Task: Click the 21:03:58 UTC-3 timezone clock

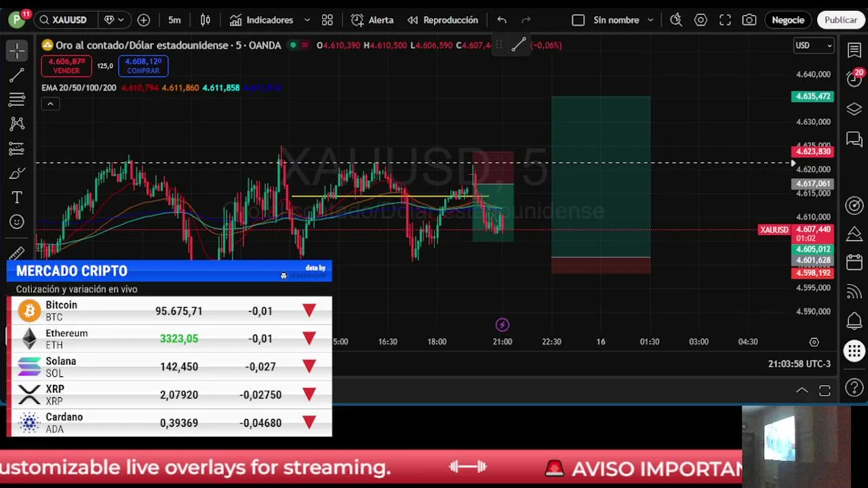Action: 799,364
